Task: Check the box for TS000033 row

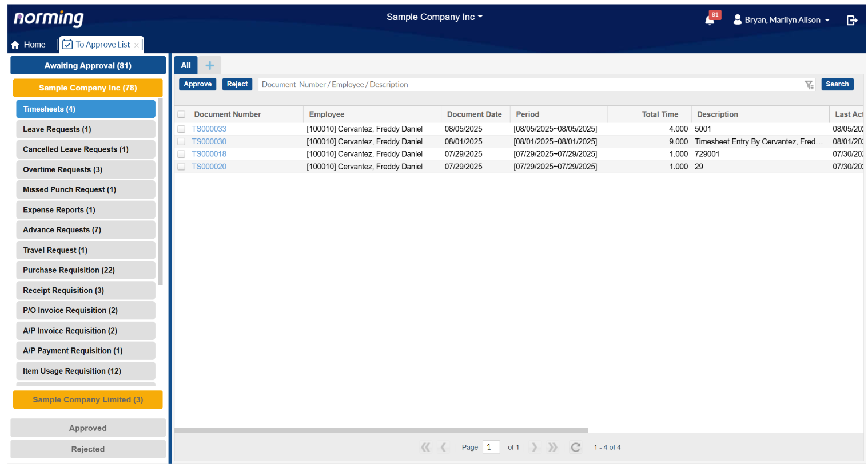Action: (x=181, y=129)
